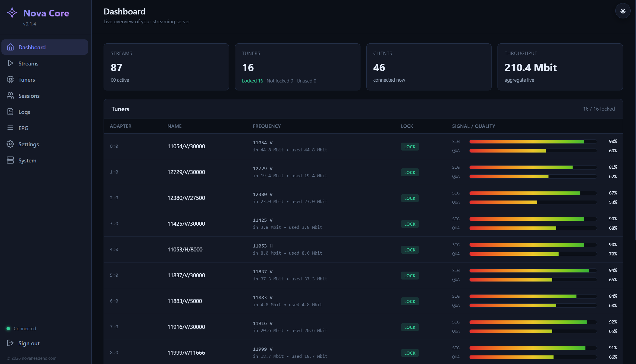
Task: Click LOCK badge for tuner 12729/V/30000
Action: pyautogui.click(x=410, y=172)
